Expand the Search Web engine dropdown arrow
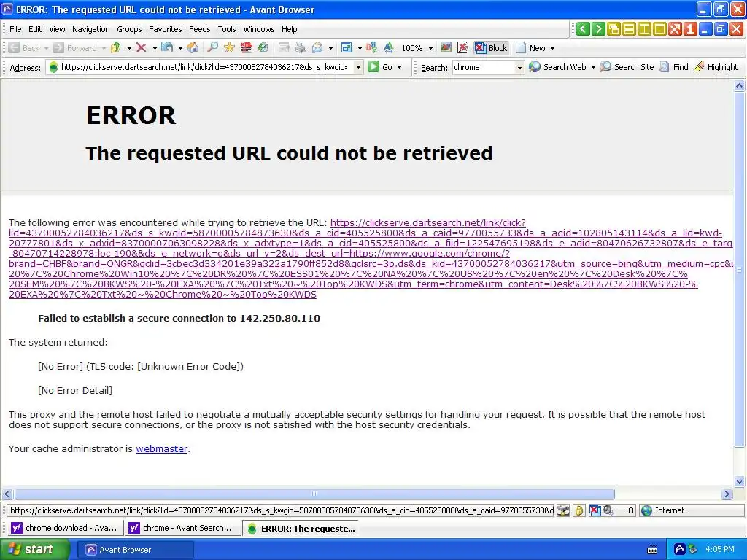This screenshot has width=747, height=560. (x=593, y=67)
